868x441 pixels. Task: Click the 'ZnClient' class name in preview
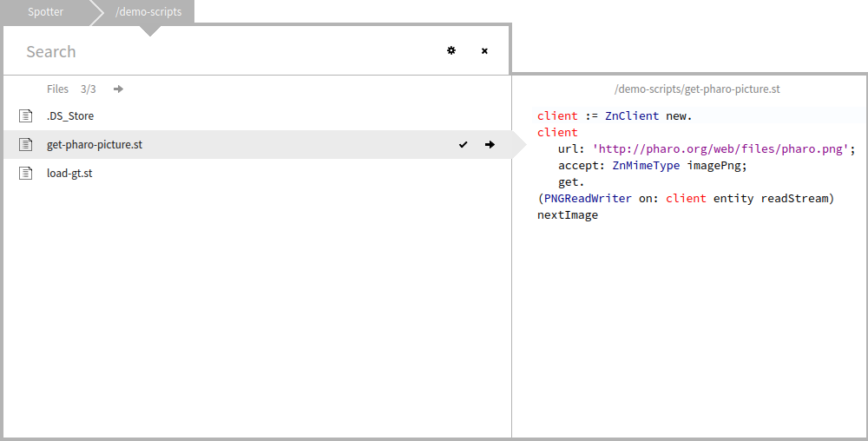632,115
